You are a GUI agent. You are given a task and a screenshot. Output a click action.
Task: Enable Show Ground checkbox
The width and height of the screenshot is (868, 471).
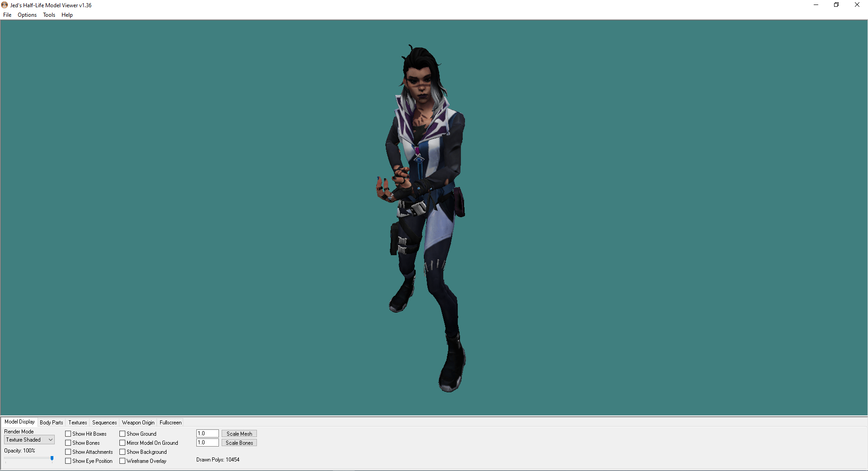123,434
